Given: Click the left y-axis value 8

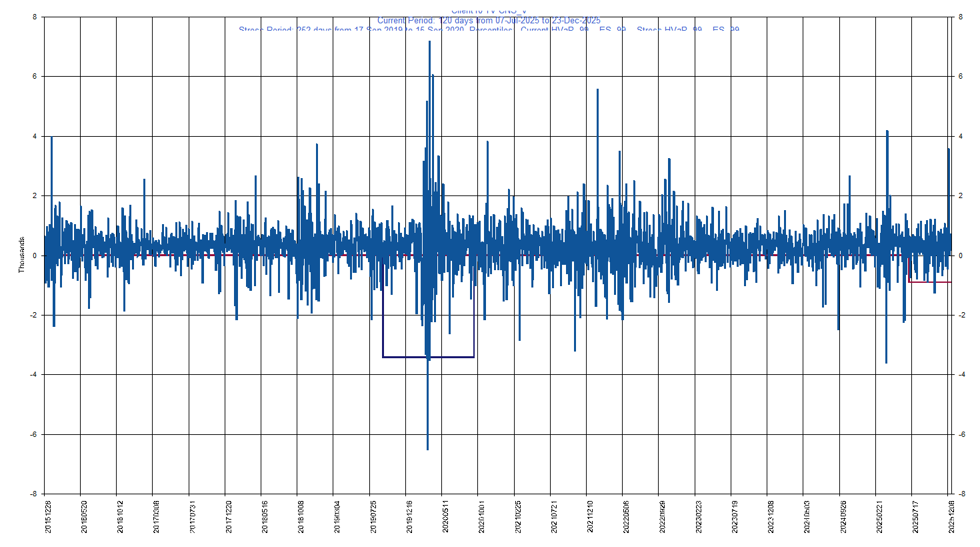Looking at the screenshot, I should pyautogui.click(x=35, y=17).
